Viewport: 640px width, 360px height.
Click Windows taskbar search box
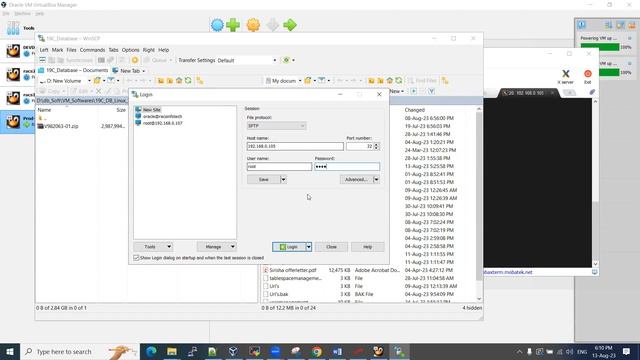[x=80, y=351]
